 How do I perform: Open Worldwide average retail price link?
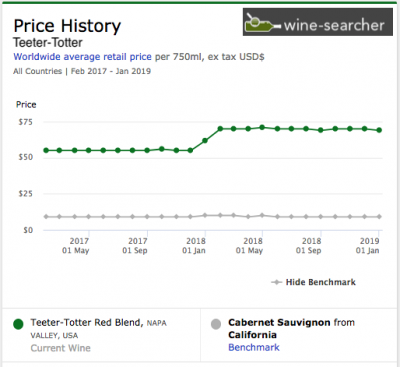pos(82,57)
